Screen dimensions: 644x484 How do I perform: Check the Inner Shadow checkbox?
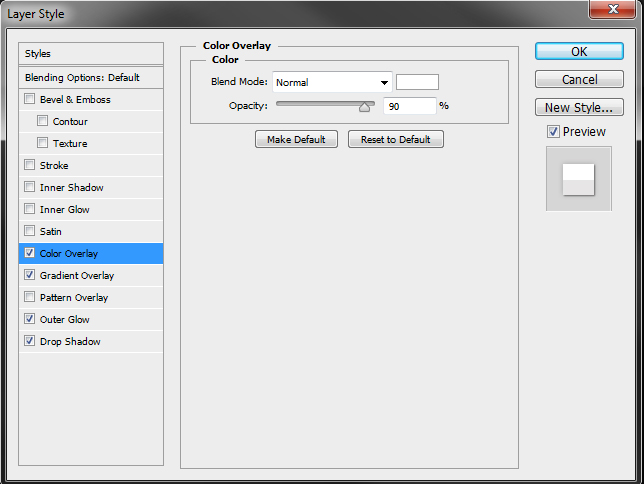[30, 187]
